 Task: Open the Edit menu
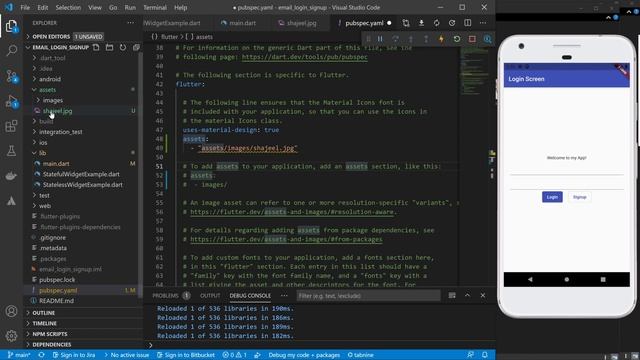point(42,7)
